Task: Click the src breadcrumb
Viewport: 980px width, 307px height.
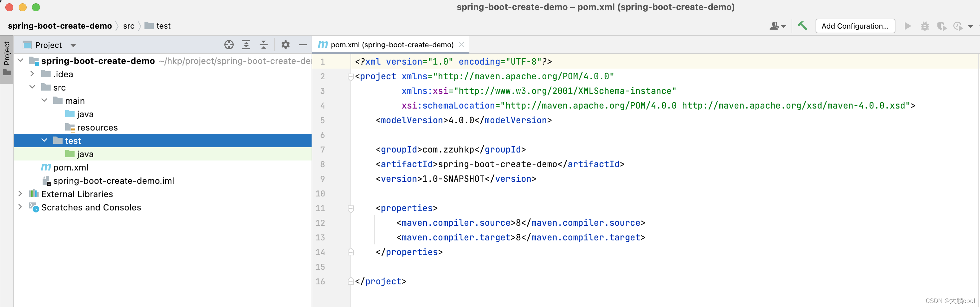Action: pos(128,26)
